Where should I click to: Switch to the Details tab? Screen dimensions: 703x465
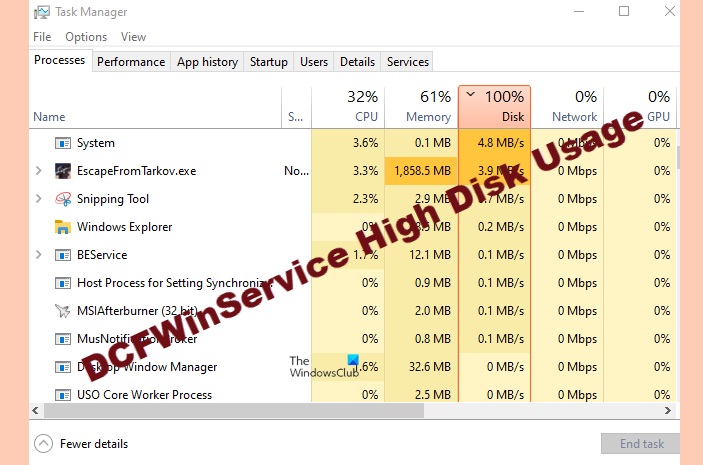tap(357, 62)
